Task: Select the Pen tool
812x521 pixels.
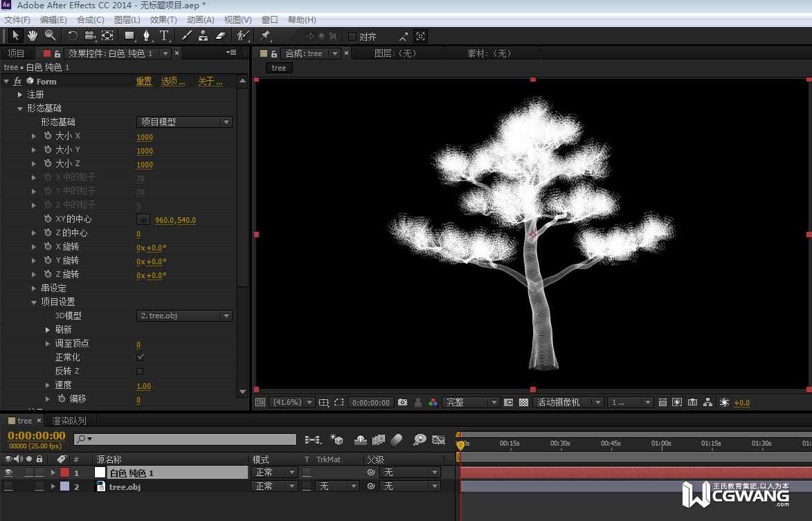Action: [x=146, y=35]
